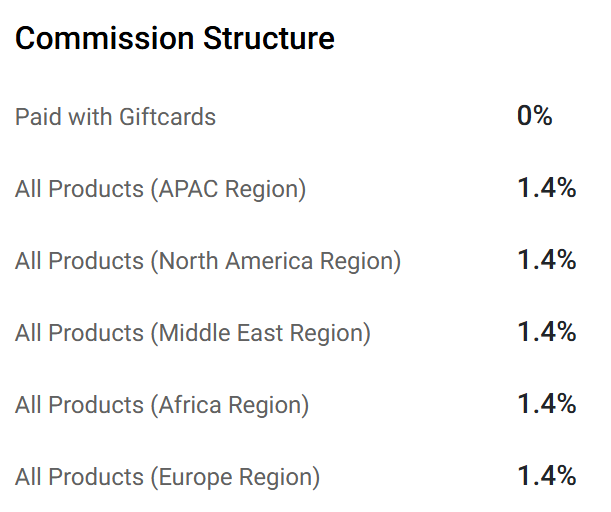The height and width of the screenshot is (512, 611).
Task: Click the 1.4% rate for APAC Region
Action: [546, 188]
